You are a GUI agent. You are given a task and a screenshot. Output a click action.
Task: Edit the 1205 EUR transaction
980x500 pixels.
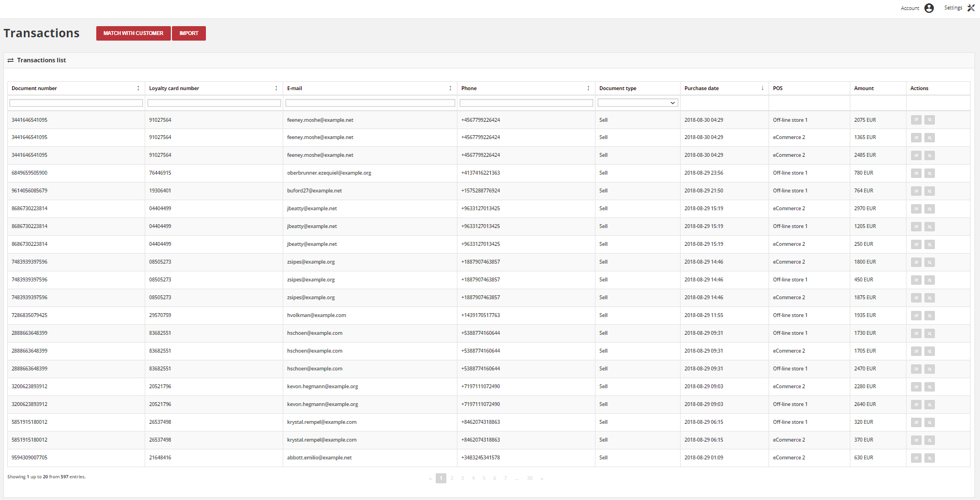(916, 227)
